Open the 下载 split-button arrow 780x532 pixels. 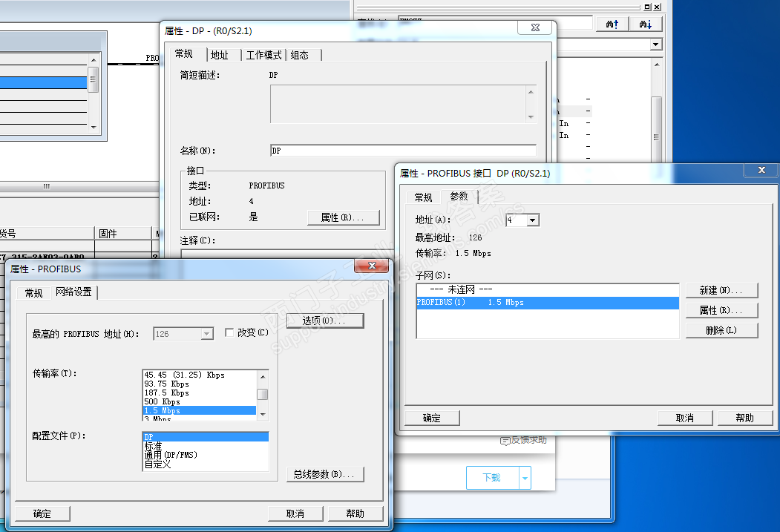point(525,478)
